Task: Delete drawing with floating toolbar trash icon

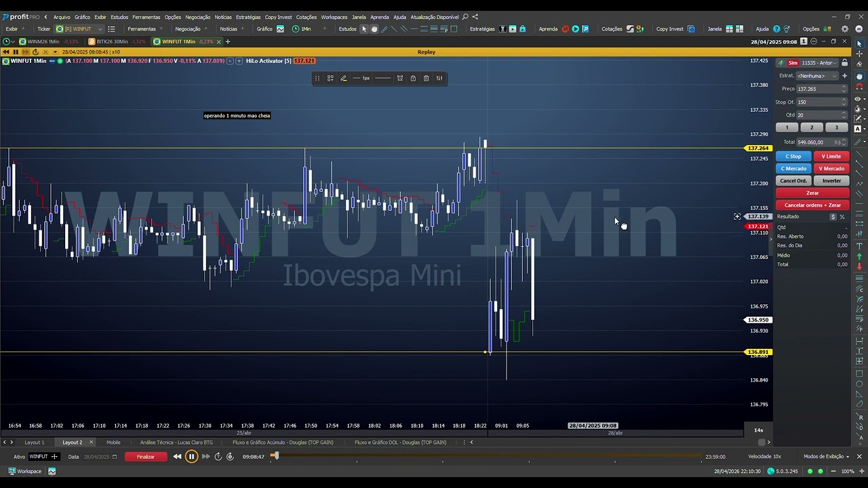Action: tap(426, 78)
